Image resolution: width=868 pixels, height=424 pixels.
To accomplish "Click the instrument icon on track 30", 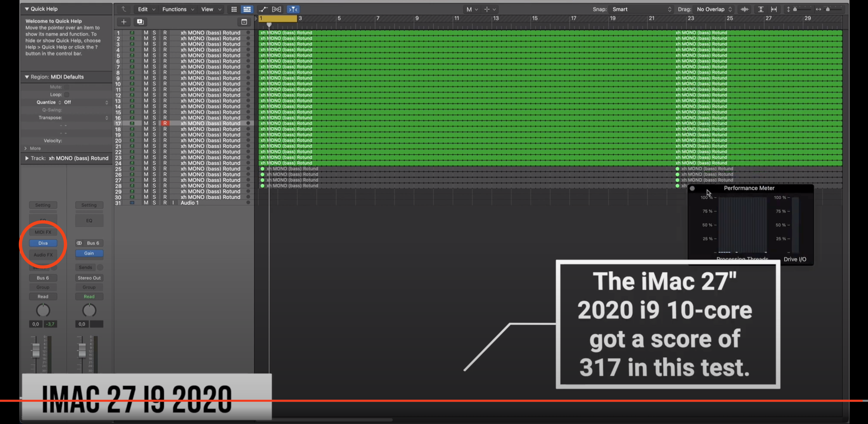I will pos(132,197).
